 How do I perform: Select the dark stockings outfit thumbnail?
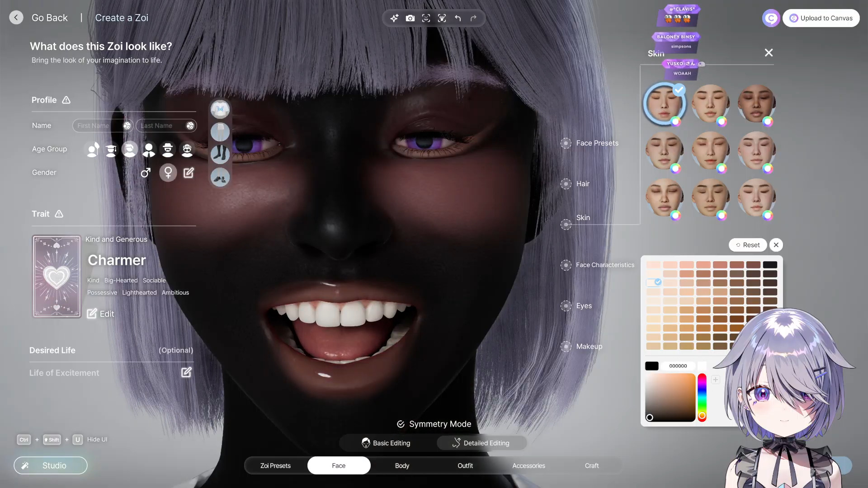click(220, 155)
